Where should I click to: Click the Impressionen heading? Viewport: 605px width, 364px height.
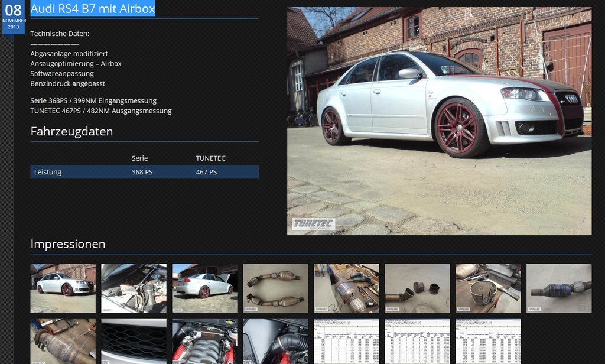click(x=68, y=244)
